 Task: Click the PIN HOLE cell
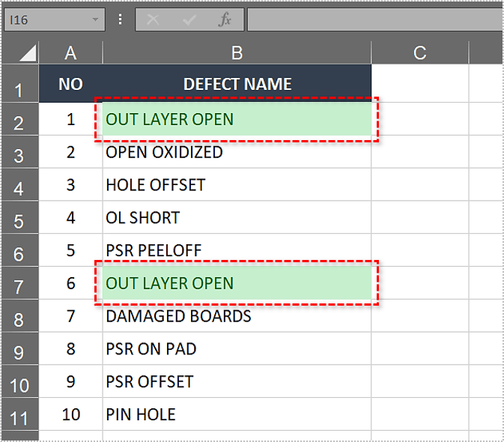pyautogui.click(x=237, y=414)
